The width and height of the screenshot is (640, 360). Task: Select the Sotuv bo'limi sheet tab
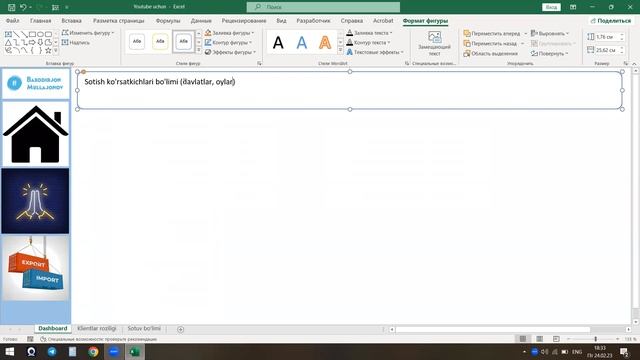pos(144,329)
